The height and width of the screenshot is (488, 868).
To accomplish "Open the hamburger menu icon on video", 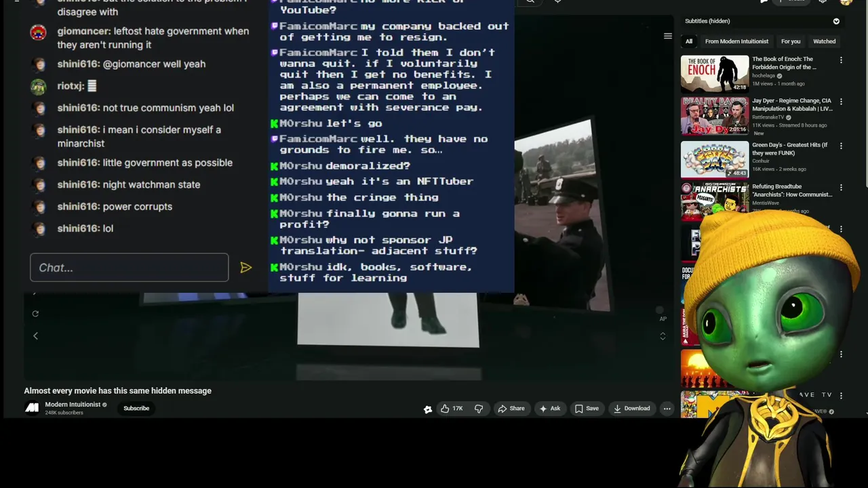I will (668, 36).
